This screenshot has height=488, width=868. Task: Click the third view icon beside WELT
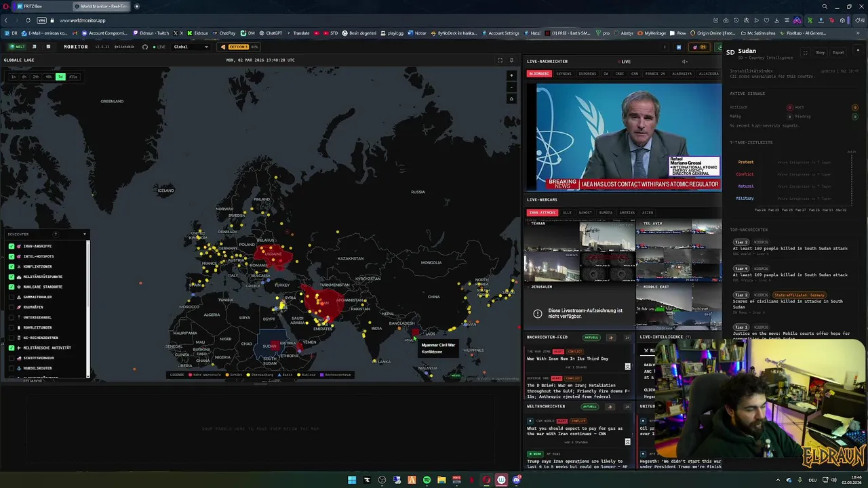pos(48,47)
